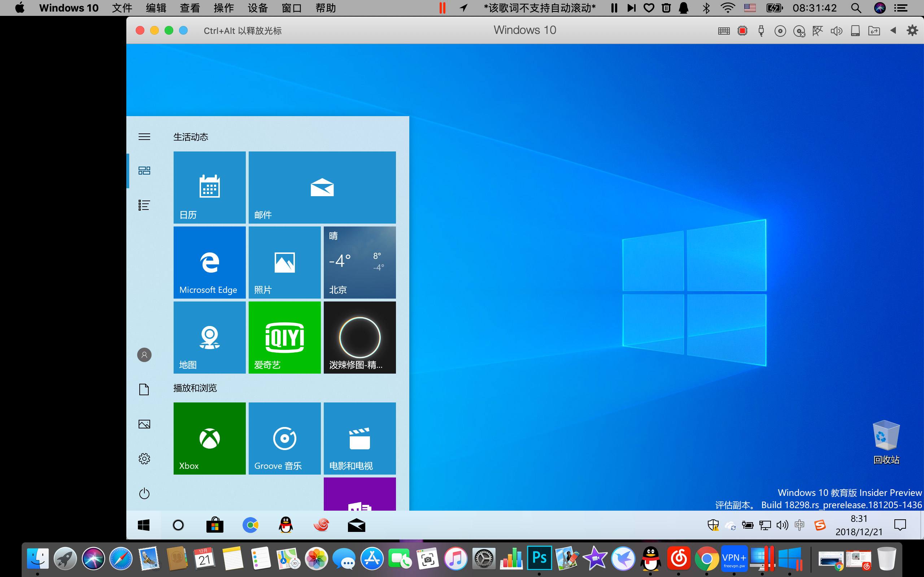Open Photoshop icon in macOS dock
Screen dimensions: 924x577
click(x=539, y=559)
